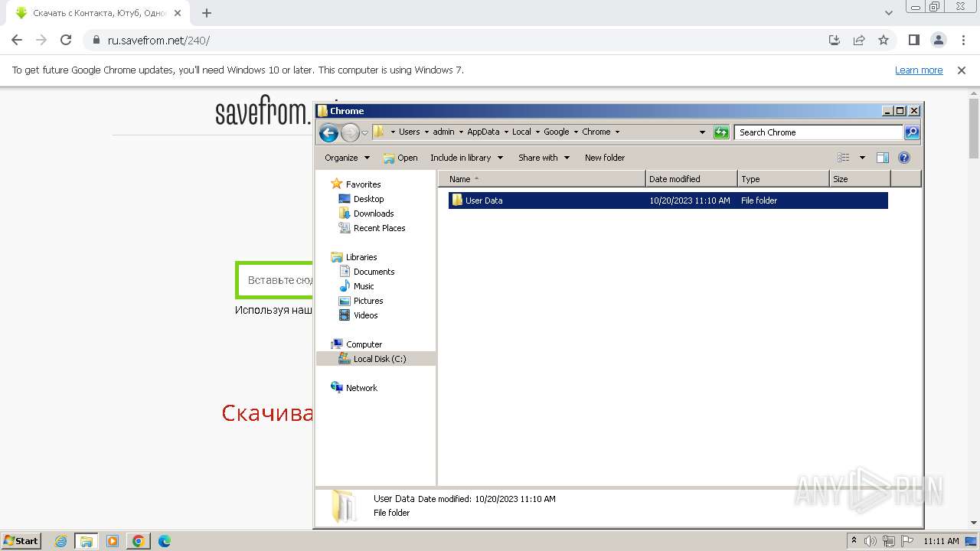Click Google in breadcrumb path
The height and width of the screenshot is (551, 980).
(557, 132)
